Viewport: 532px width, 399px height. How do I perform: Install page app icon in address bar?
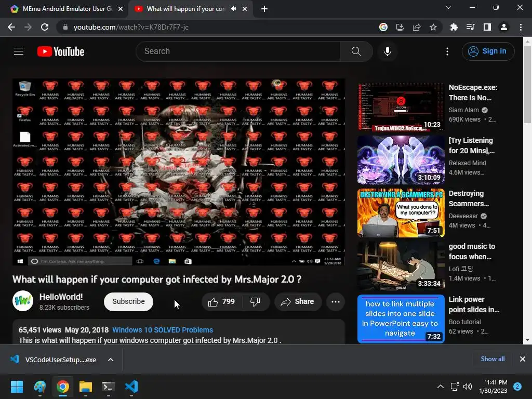400,27
